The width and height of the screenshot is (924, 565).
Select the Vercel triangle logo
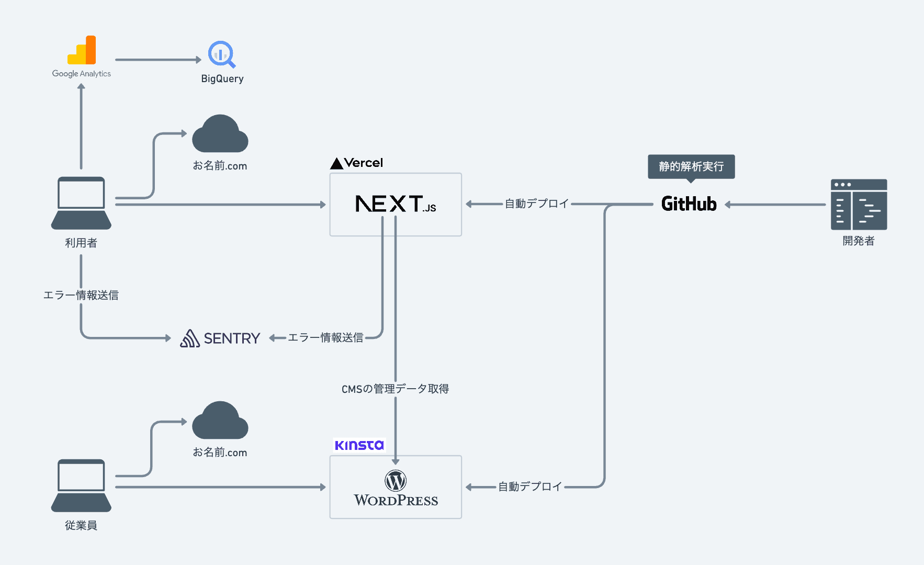pos(336,163)
